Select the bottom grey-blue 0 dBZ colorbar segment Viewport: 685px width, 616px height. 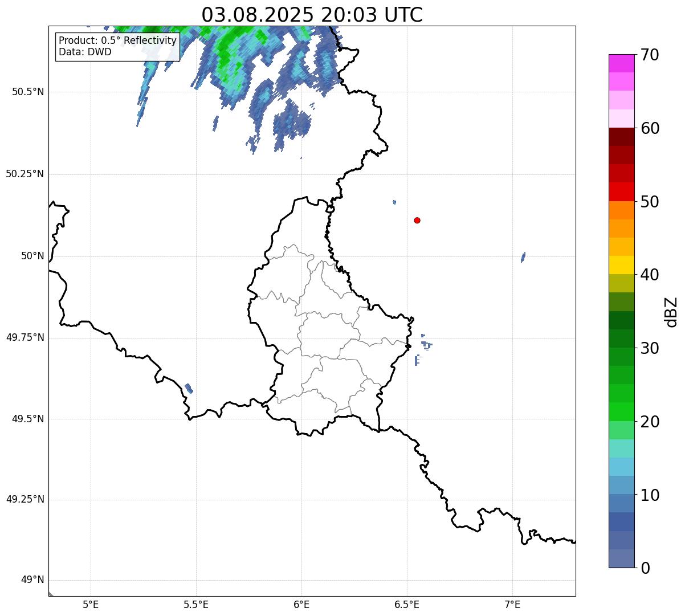(622, 558)
